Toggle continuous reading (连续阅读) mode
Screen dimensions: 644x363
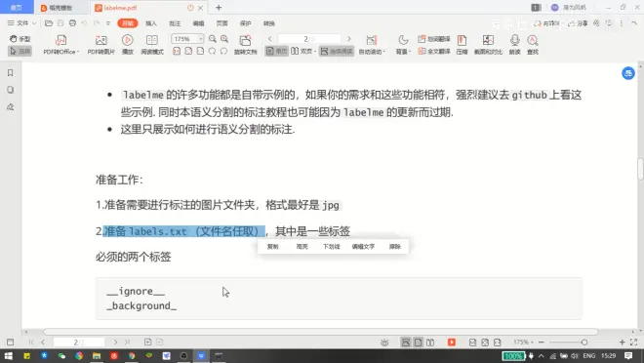click(x=337, y=51)
